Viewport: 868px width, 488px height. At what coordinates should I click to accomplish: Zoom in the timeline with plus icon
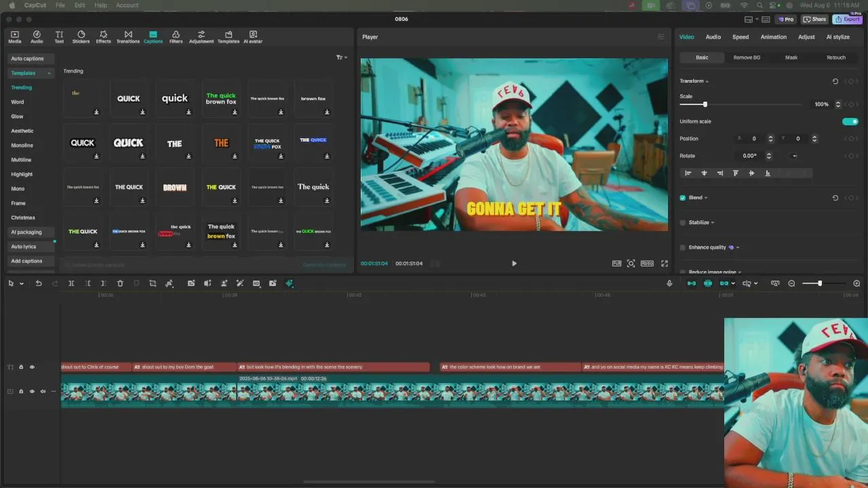click(x=856, y=283)
